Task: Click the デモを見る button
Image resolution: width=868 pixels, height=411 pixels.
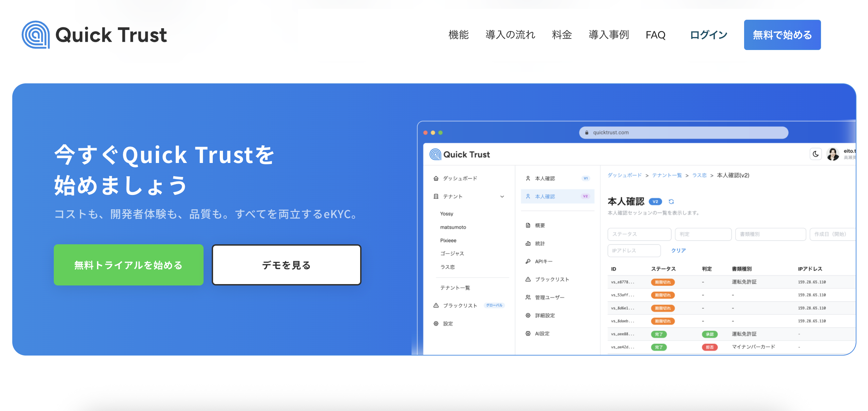Action: coord(286,265)
